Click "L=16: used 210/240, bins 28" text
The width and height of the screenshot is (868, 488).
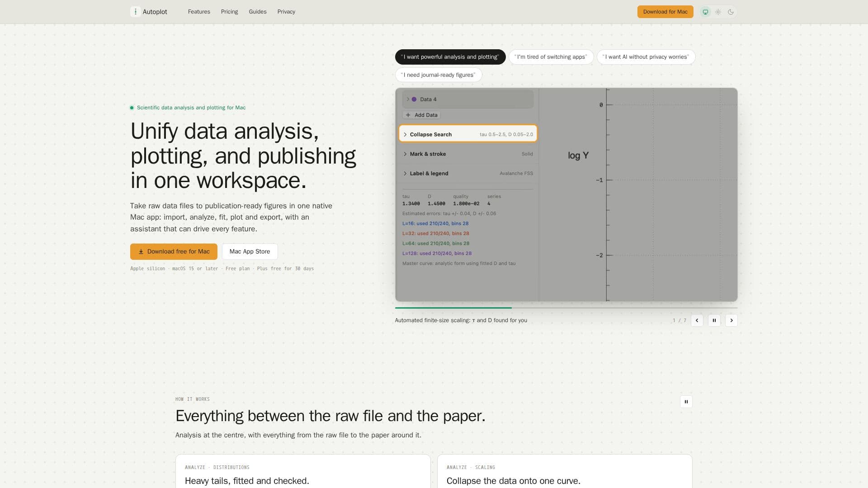[435, 224]
